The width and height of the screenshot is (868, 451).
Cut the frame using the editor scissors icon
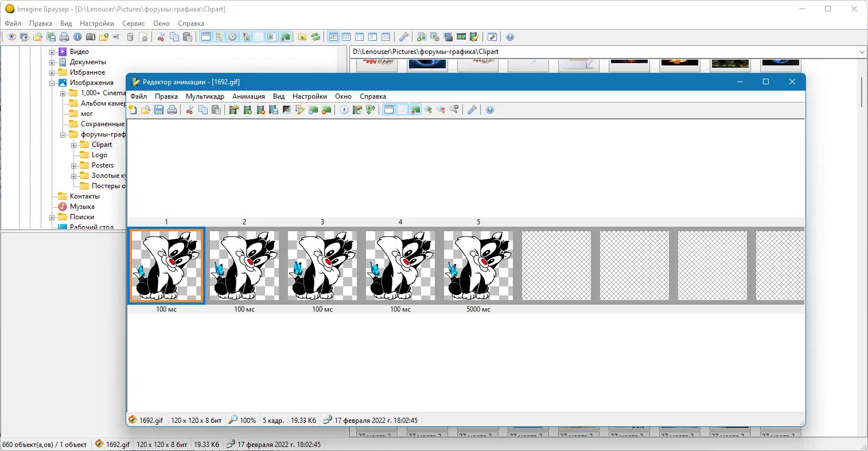(x=189, y=110)
